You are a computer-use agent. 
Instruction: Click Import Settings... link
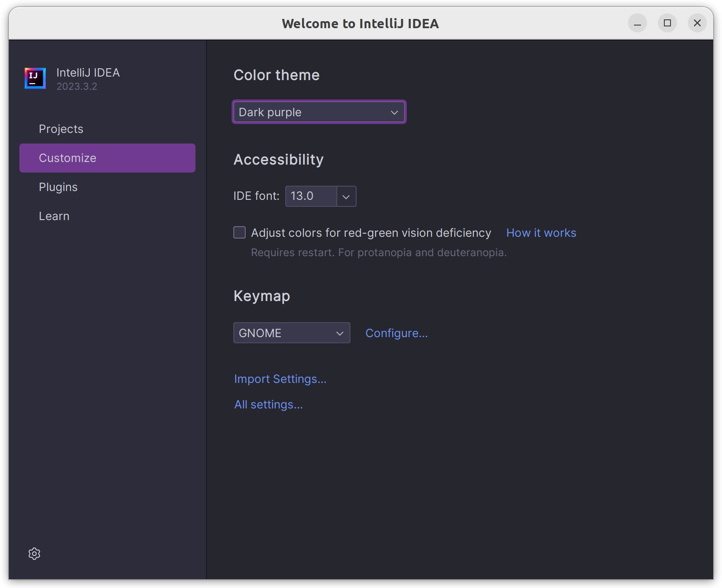[x=280, y=379]
